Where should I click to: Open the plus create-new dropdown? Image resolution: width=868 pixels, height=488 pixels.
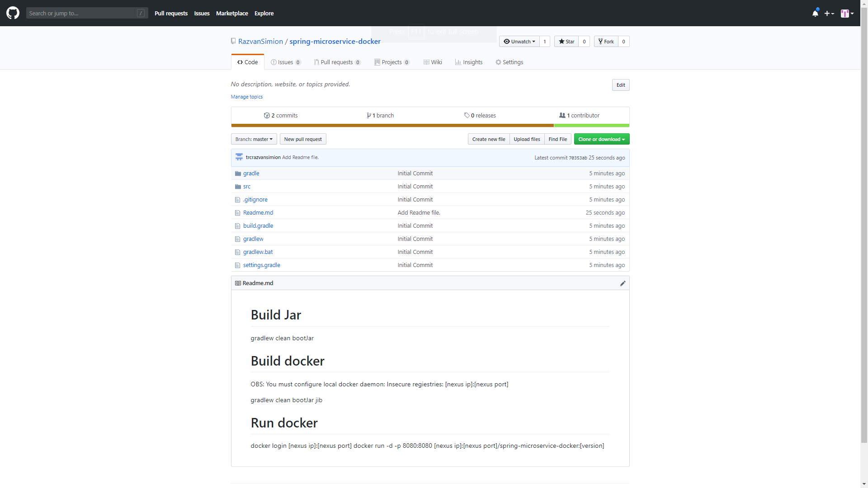point(829,14)
